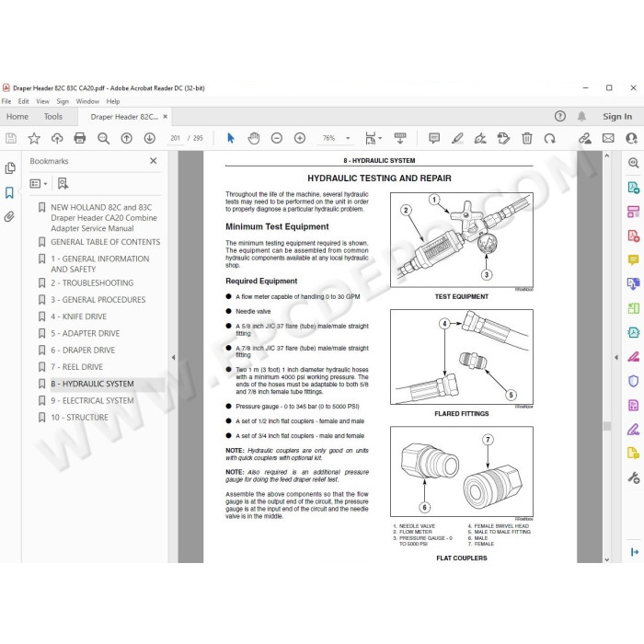Image resolution: width=644 pixels, height=644 pixels.
Task: Delete with trash can icon
Action: click(527, 138)
